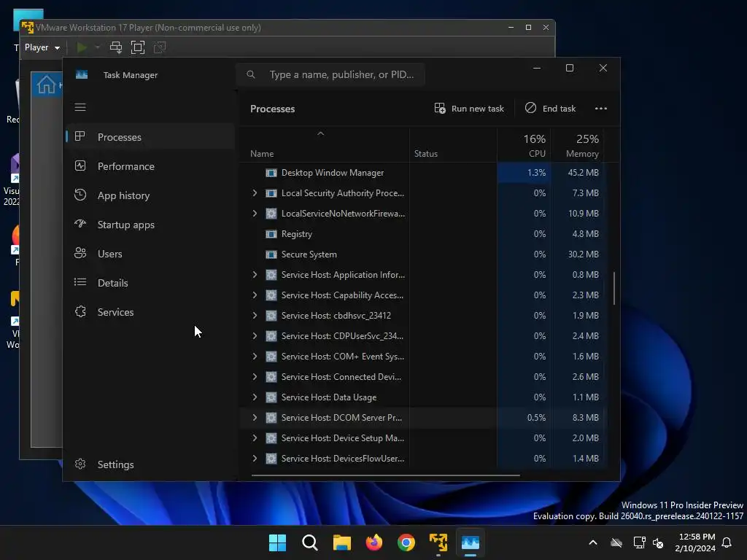Open the network status tray icon
This screenshot has height=560, width=747.
(x=639, y=542)
